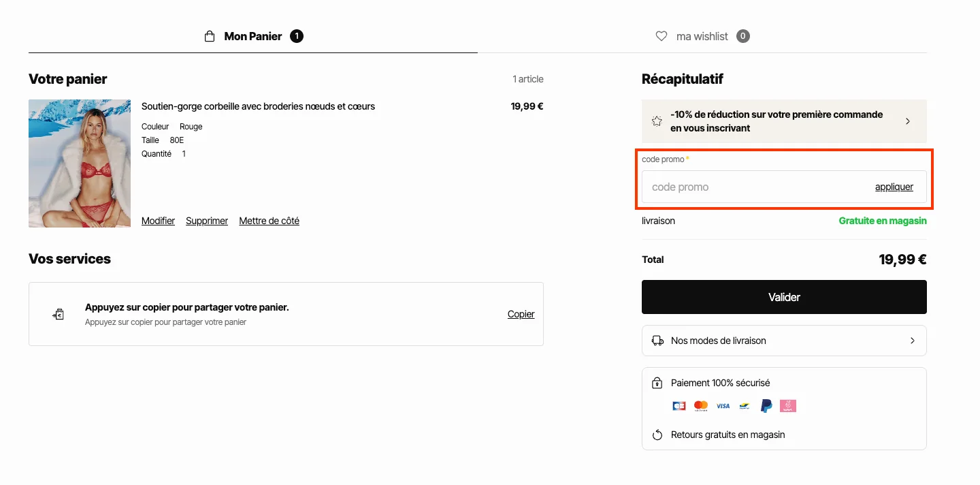Click the Valider button
980x485 pixels.
784,297
